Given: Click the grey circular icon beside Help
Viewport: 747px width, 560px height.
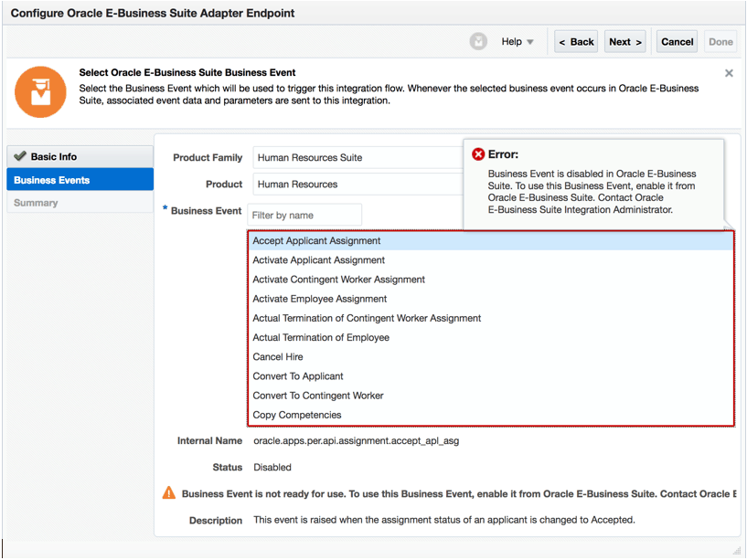Looking at the screenshot, I should click(x=478, y=41).
